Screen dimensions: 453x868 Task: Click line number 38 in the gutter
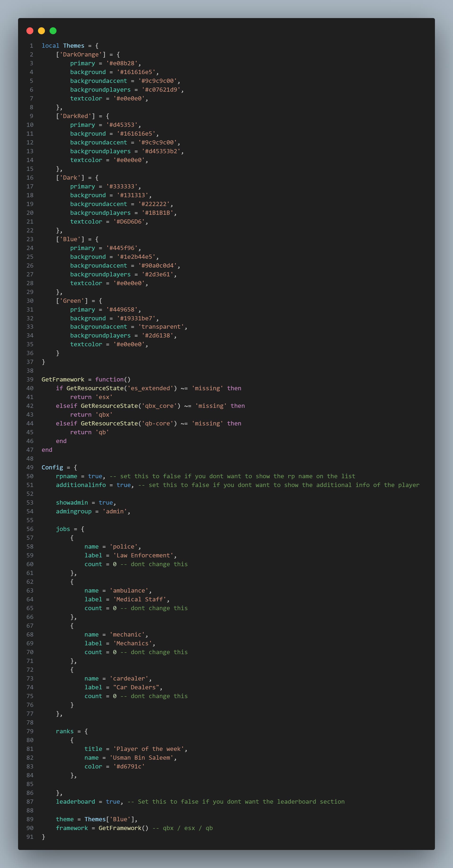(x=30, y=371)
